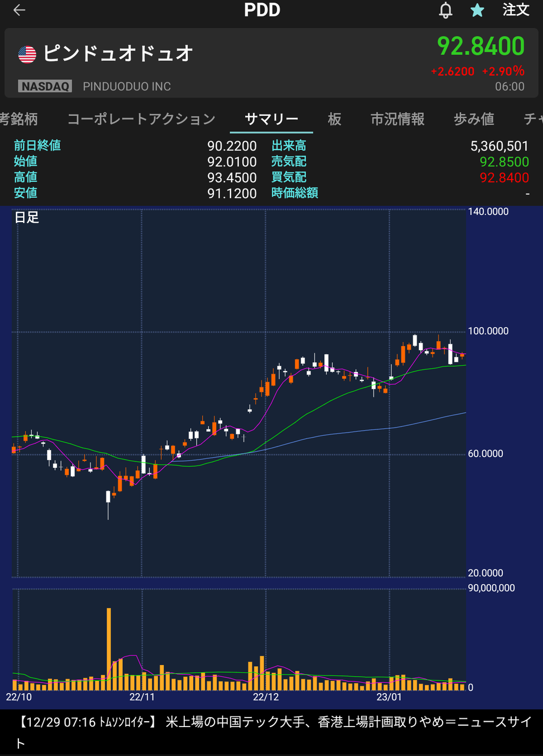Tap the tallest volume bar in the volume chart
Screen dimensions: 543x756
coord(109,649)
